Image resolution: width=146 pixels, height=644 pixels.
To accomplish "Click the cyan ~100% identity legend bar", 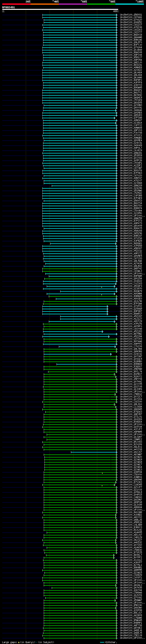I will (130, 4).
